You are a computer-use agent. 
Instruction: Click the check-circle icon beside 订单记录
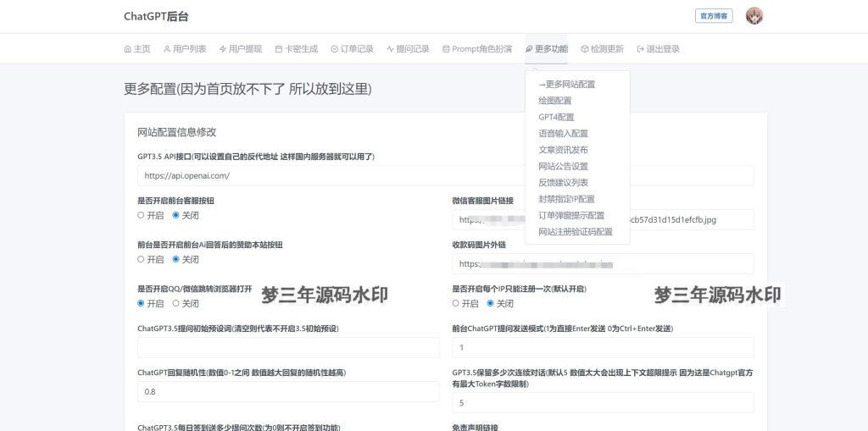click(x=335, y=49)
